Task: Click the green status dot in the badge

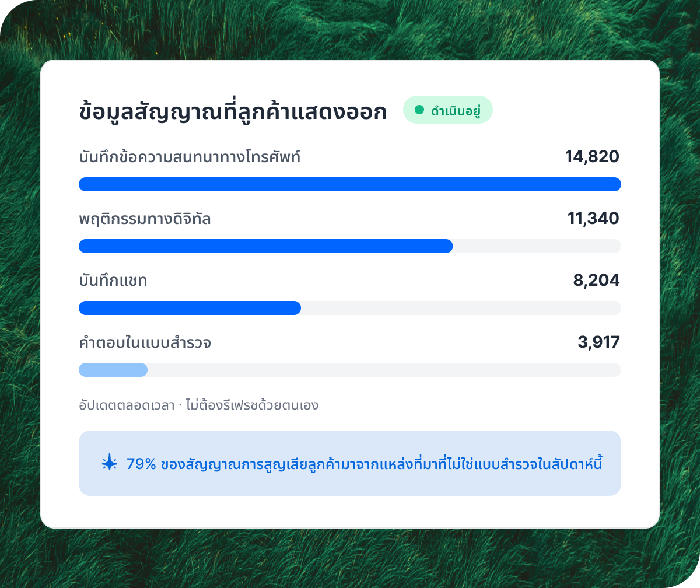Action: pos(419,110)
